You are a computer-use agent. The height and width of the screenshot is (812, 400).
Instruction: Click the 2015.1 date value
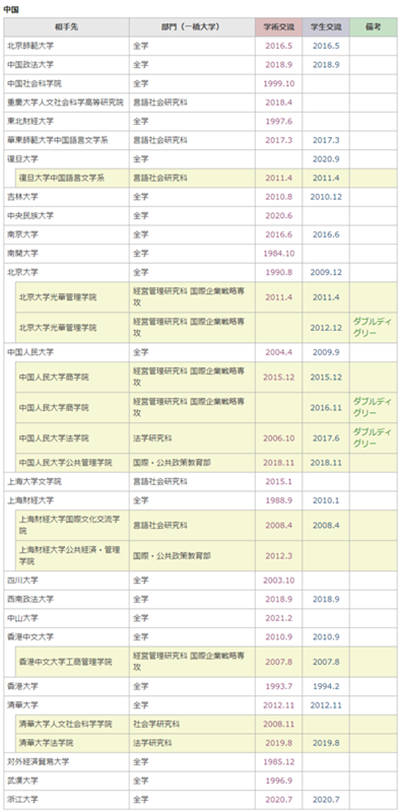pyautogui.click(x=278, y=482)
